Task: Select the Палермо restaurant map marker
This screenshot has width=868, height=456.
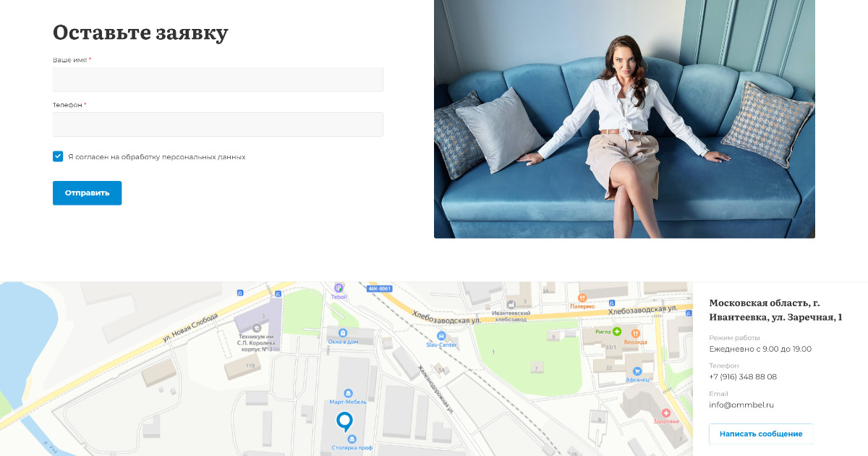Action: [582, 297]
